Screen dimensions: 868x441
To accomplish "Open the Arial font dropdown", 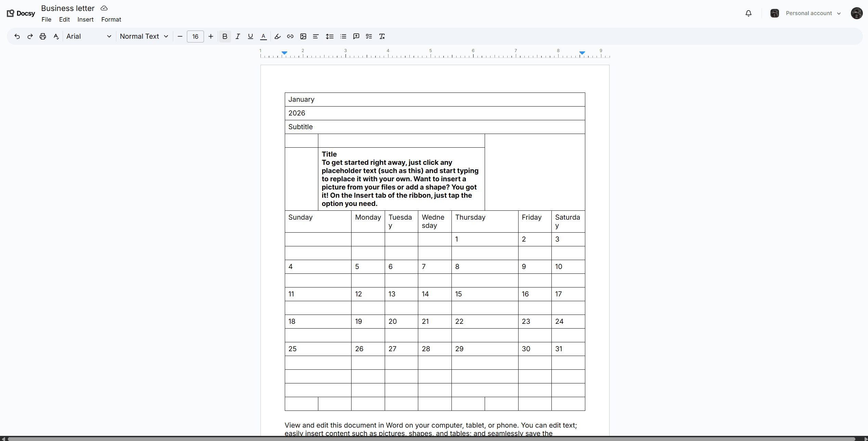I will [x=89, y=36].
